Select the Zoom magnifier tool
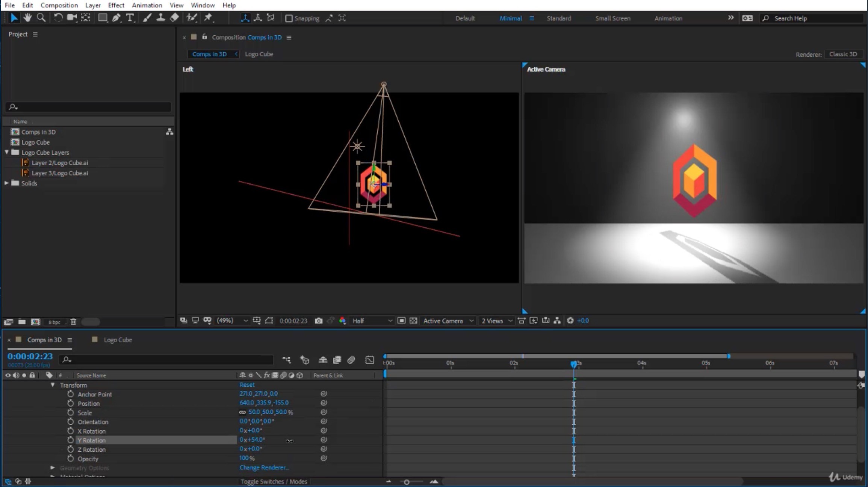The width and height of the screenshot is (868, 487). click(x=41, y=18)
